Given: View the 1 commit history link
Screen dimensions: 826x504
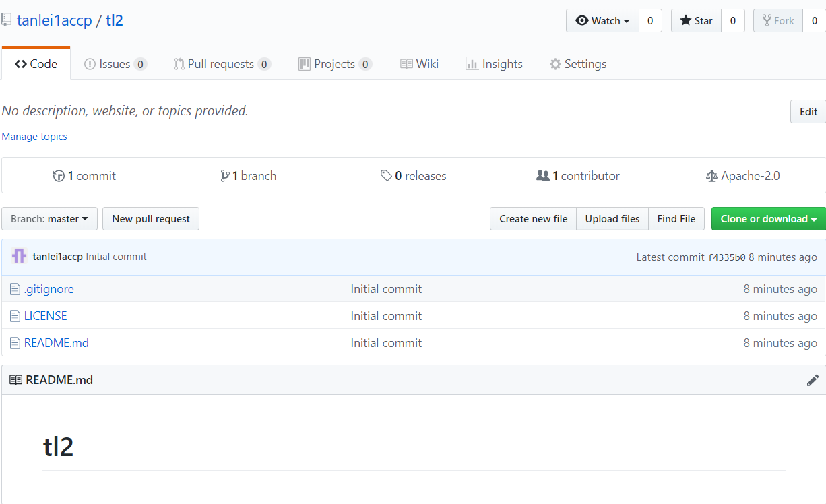Looking at the screenshot, I should [84, 176].
